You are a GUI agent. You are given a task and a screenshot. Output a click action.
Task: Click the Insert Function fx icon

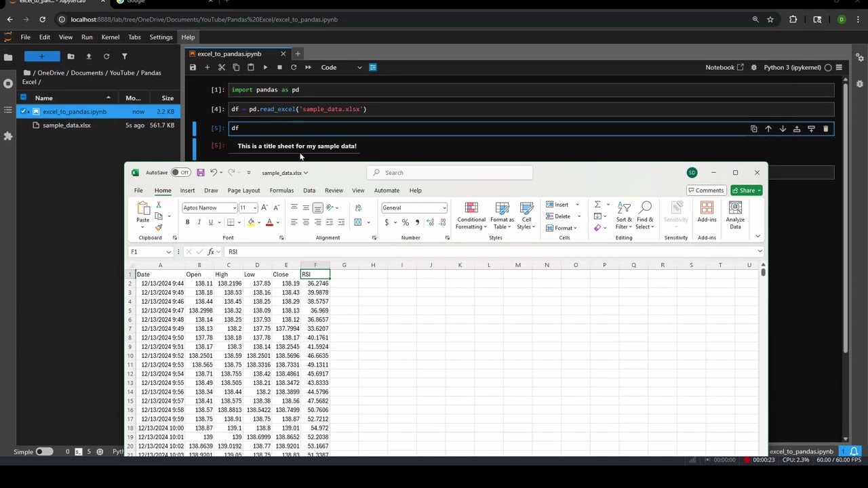tap(211, 251)
